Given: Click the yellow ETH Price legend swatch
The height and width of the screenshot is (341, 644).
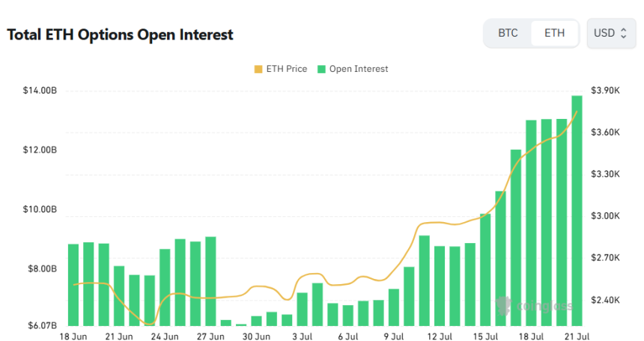Looking at the screenshot, I should click(x=258, y=69).
